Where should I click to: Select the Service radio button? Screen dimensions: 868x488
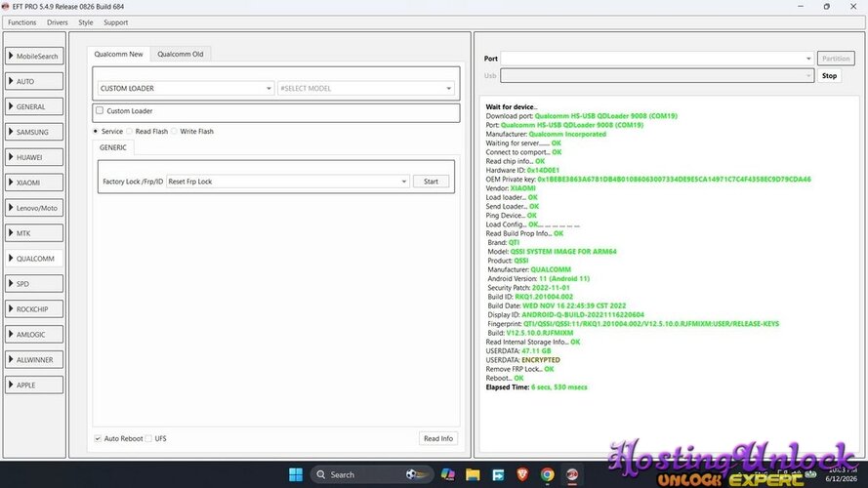96,131
